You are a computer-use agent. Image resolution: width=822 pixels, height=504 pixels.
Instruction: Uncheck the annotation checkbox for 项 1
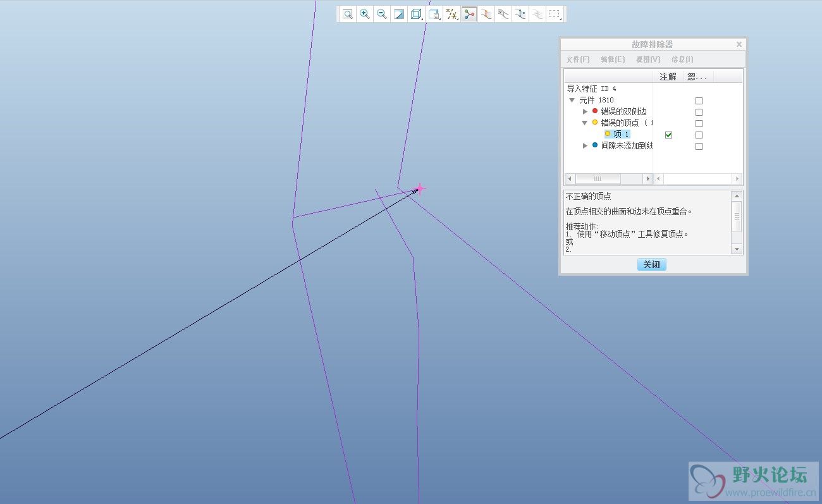coord(668,135)
